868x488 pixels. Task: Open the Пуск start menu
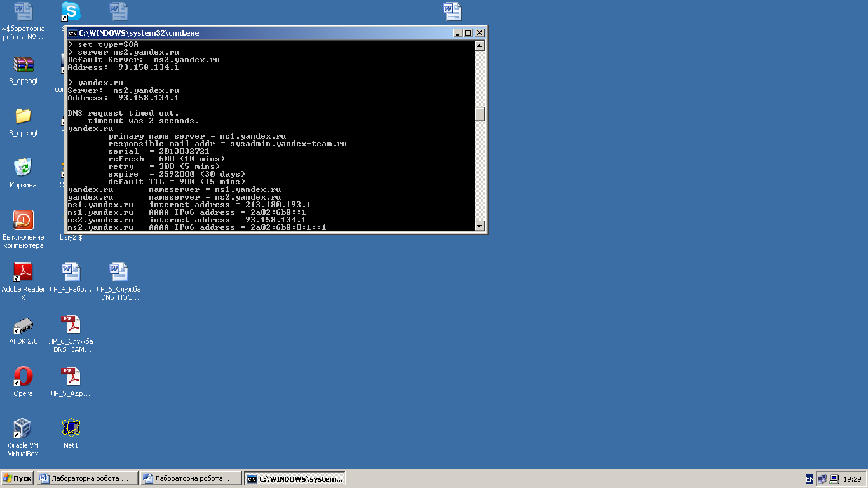[x=18, y=478]
